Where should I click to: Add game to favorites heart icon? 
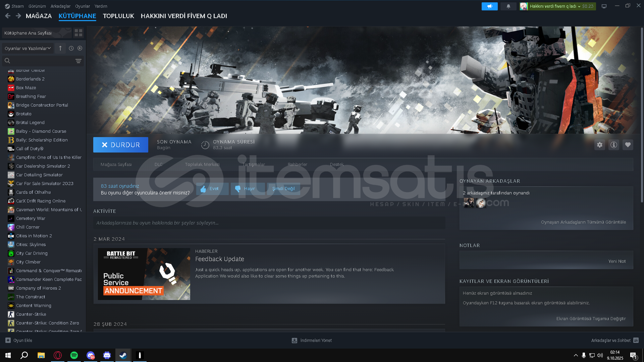[x=628, y=145]
